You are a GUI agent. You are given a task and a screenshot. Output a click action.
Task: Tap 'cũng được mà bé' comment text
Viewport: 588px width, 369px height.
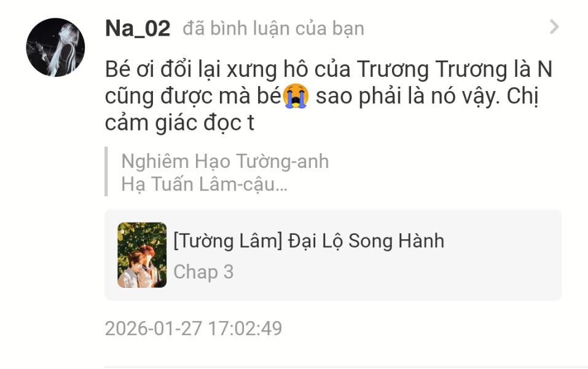[193, 96]
